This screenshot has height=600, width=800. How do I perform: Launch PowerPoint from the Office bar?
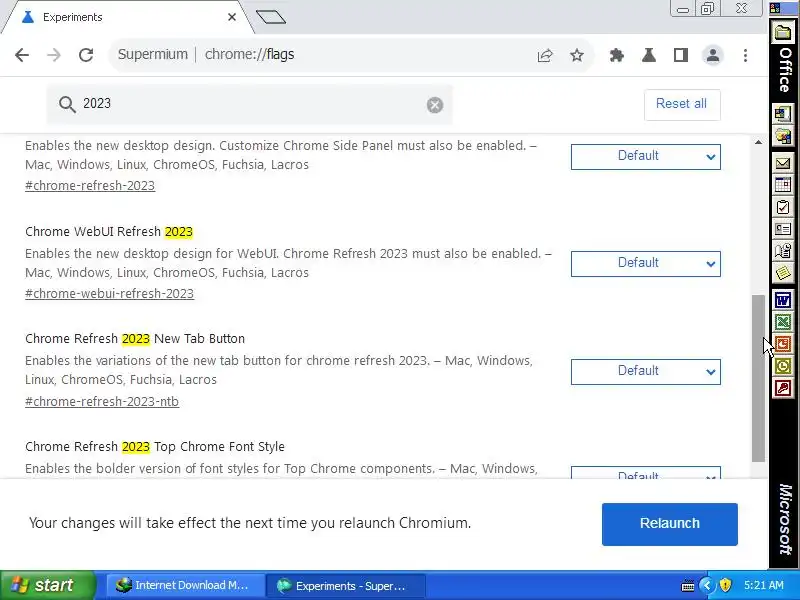click(x=783, y=344)
